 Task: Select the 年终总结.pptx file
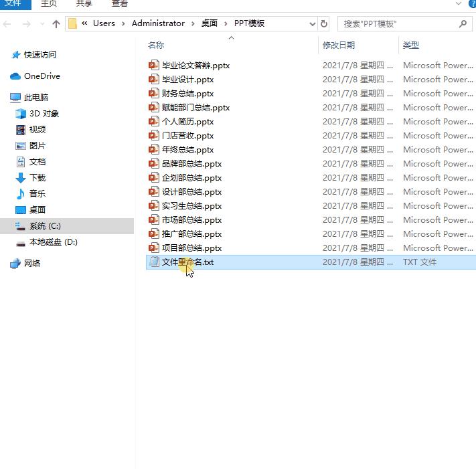pyautogui.click(x=187, y=150)
